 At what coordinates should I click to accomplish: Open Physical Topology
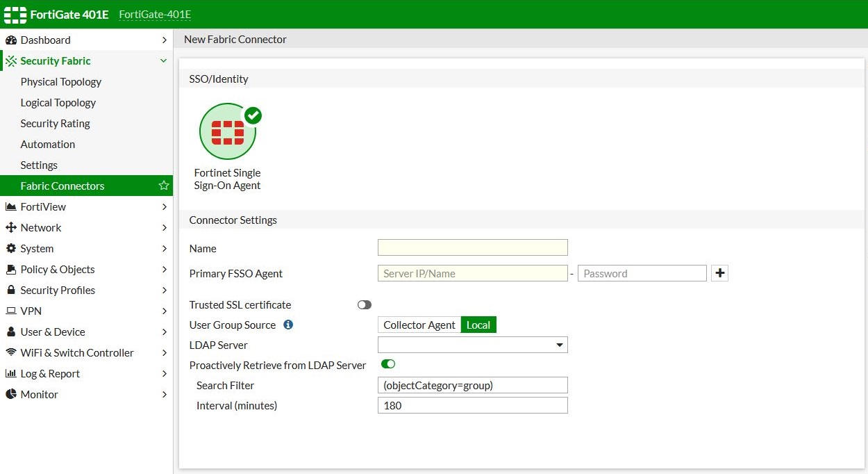point(61,81)
